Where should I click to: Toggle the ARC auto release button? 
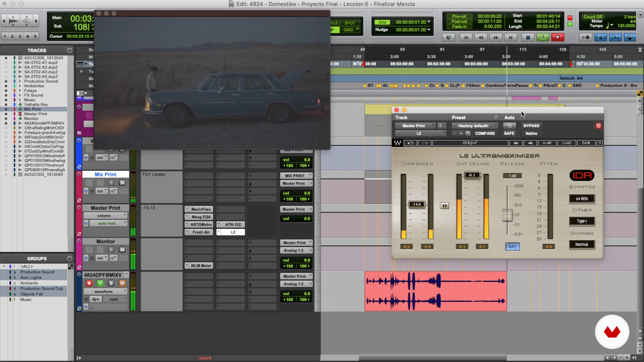pyautogui.click(x=513, y=247)
